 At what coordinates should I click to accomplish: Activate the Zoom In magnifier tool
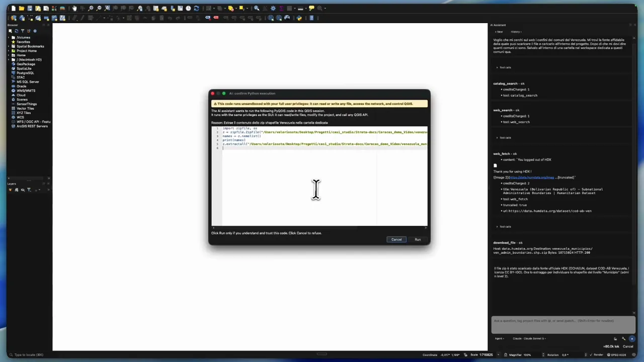tap(91, 9)
